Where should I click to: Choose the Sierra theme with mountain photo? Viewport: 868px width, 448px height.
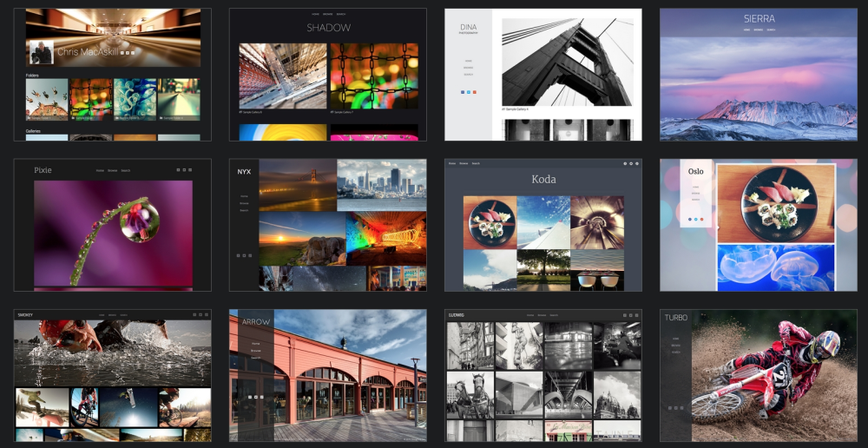click(x=759, y=75)
